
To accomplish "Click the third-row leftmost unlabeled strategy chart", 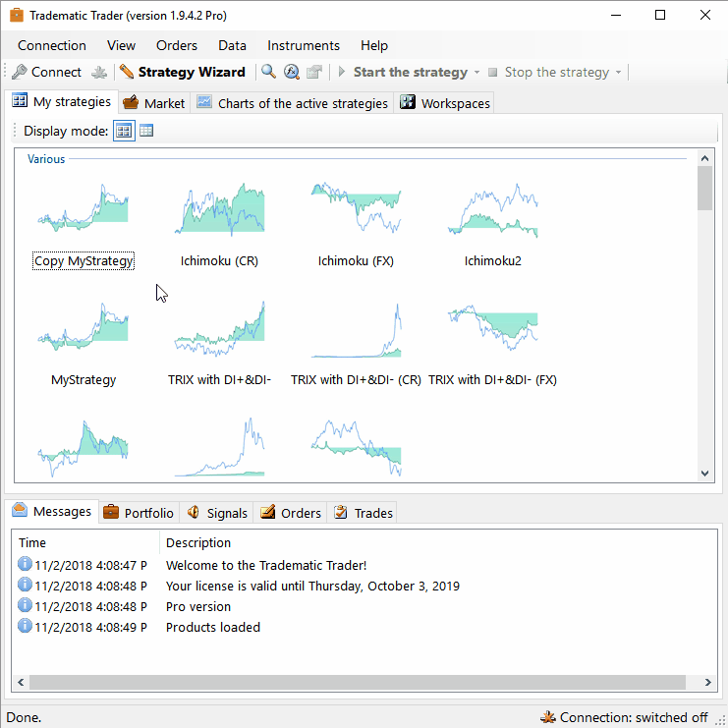I will [84, 449].
